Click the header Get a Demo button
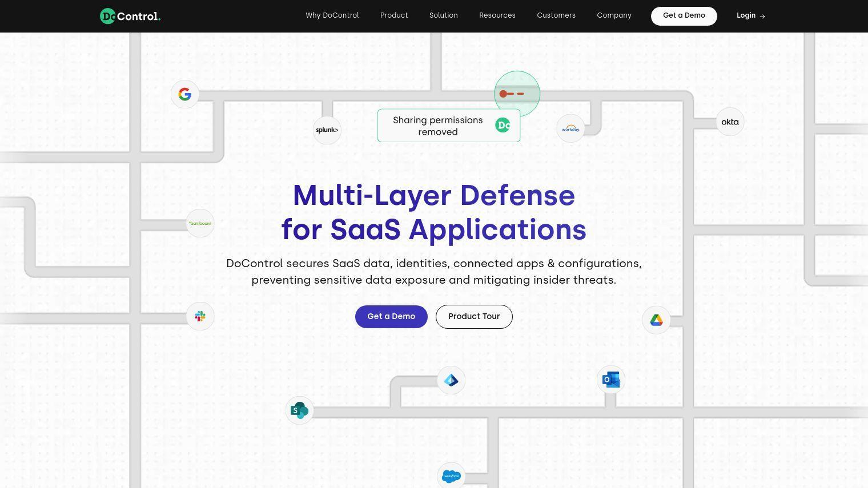 click(x=684, y=16)
